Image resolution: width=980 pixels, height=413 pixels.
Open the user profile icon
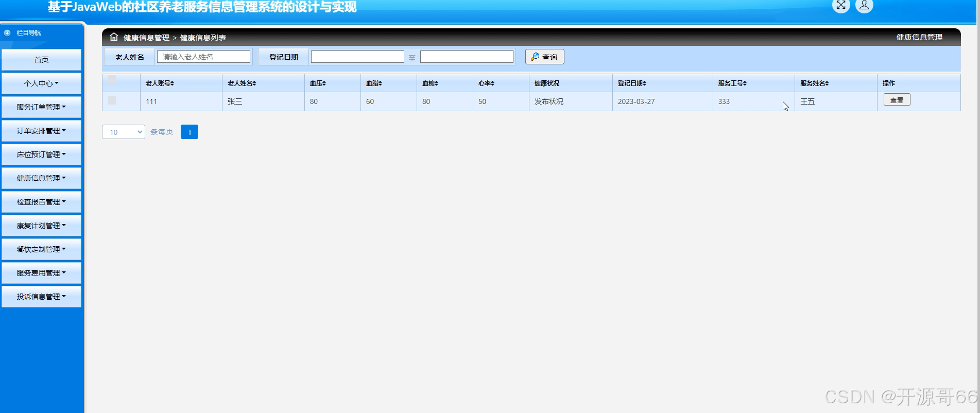tap(864, 6)
